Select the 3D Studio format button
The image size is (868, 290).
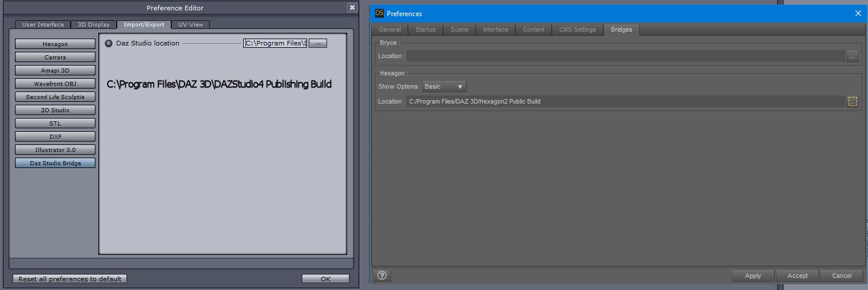pyautogui.click(x=55, y=110)
